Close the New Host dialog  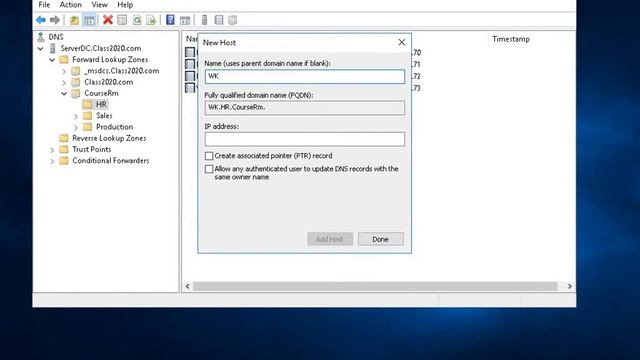pyautogui.click(x=402, y=42)
